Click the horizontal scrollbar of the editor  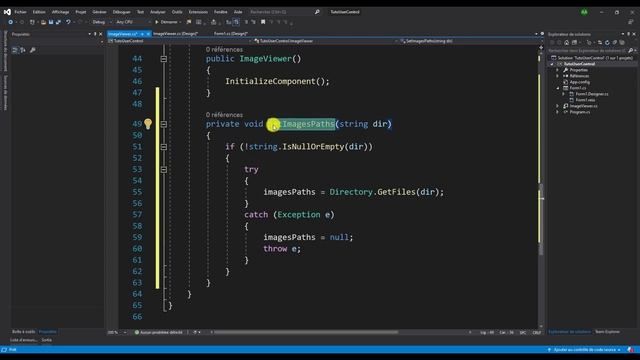pos(306,332)
